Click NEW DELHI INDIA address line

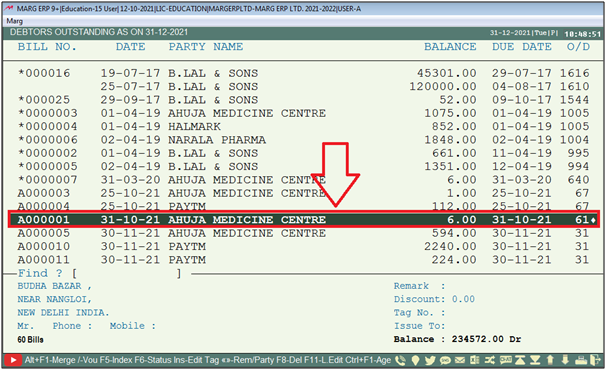pyautogui.click(x=63, y=312)
